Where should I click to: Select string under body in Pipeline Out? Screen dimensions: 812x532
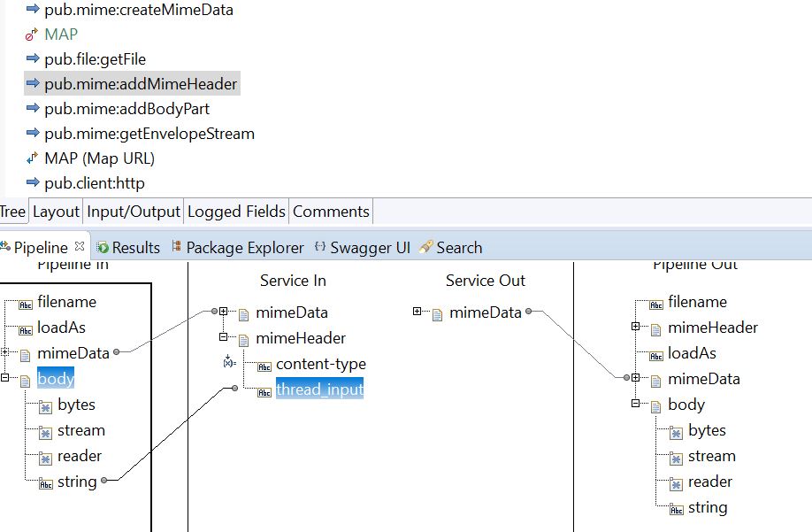tap(708, 507)
